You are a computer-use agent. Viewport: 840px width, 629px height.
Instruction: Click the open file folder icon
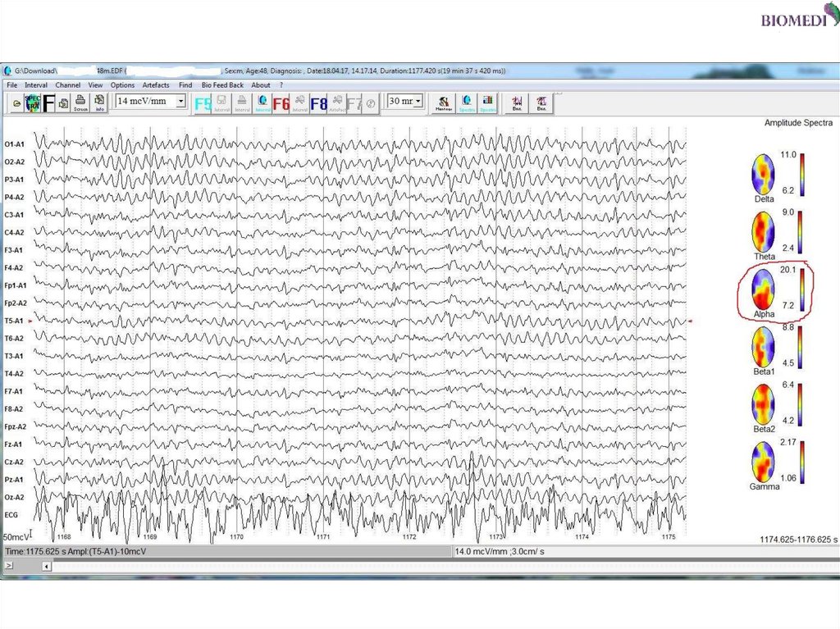(x=16, y=103)
